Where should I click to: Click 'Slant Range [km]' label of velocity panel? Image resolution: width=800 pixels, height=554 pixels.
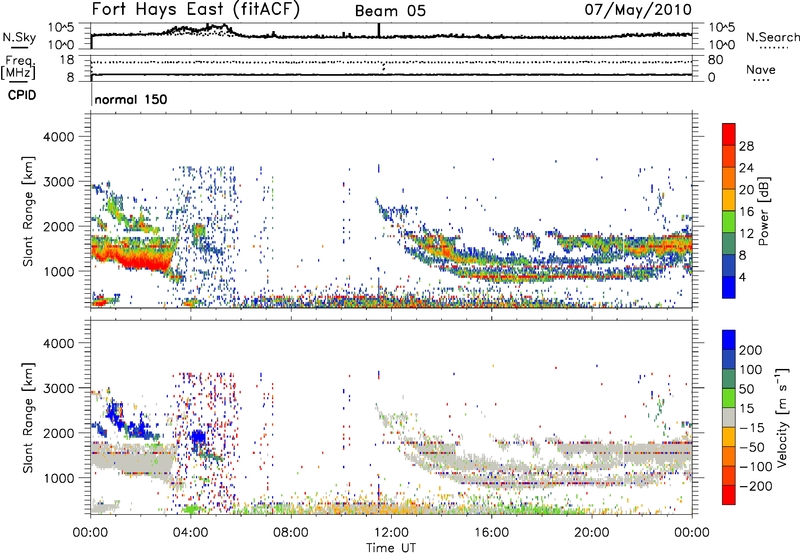click(28, 417)
